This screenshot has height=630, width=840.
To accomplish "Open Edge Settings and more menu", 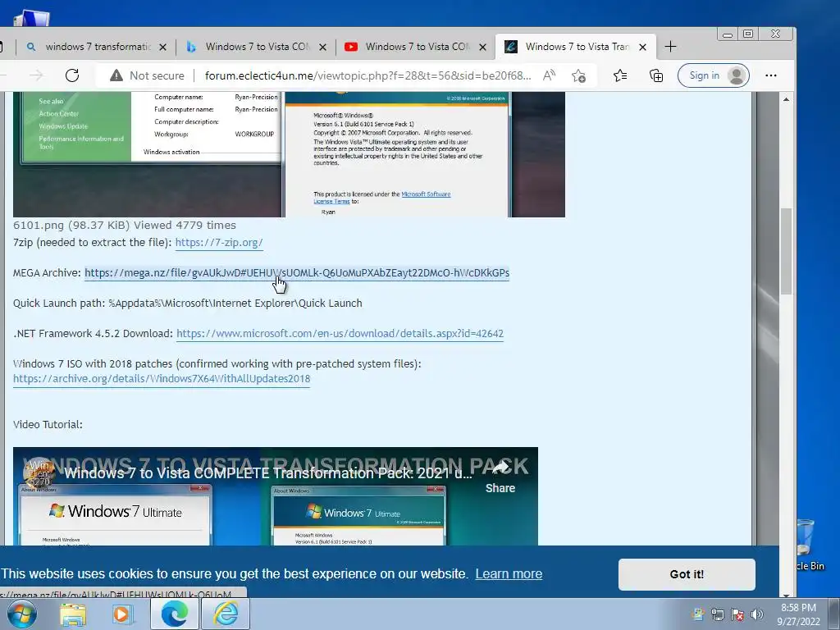I will click(771, 75).
